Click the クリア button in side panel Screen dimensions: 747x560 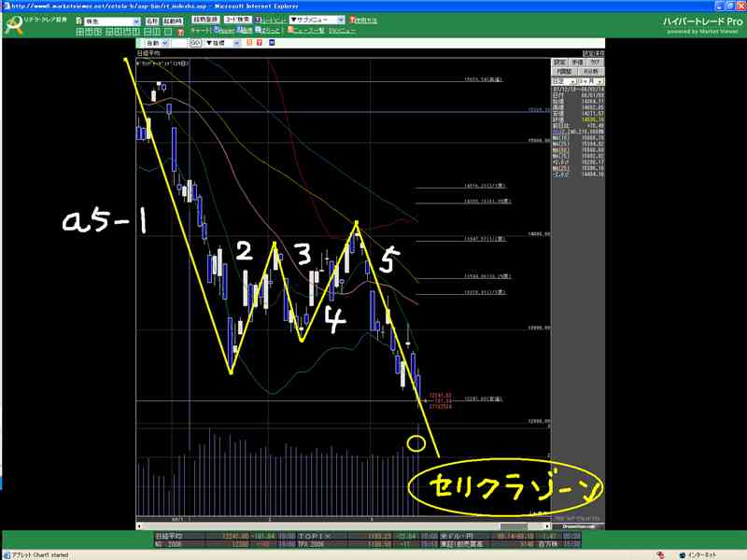(x=595, y=63)
